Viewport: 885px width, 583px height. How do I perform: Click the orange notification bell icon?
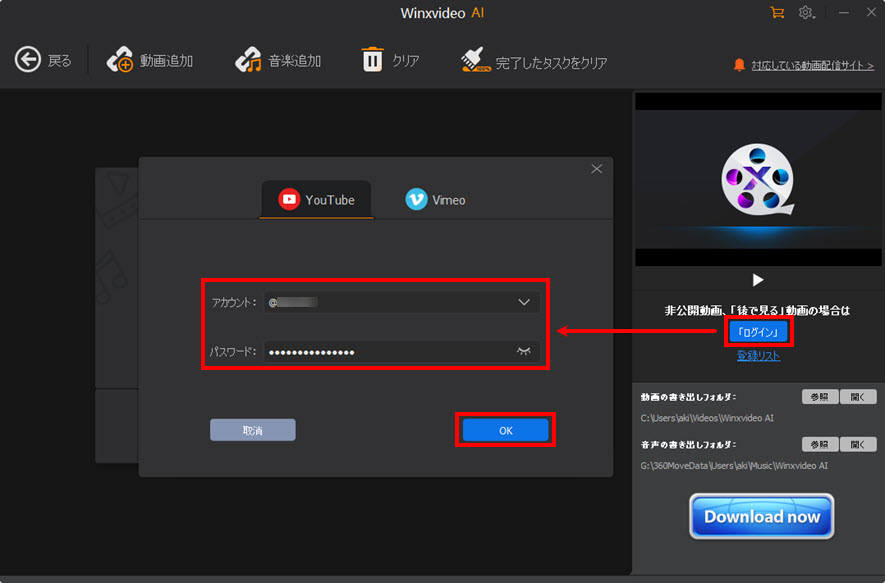739,65
